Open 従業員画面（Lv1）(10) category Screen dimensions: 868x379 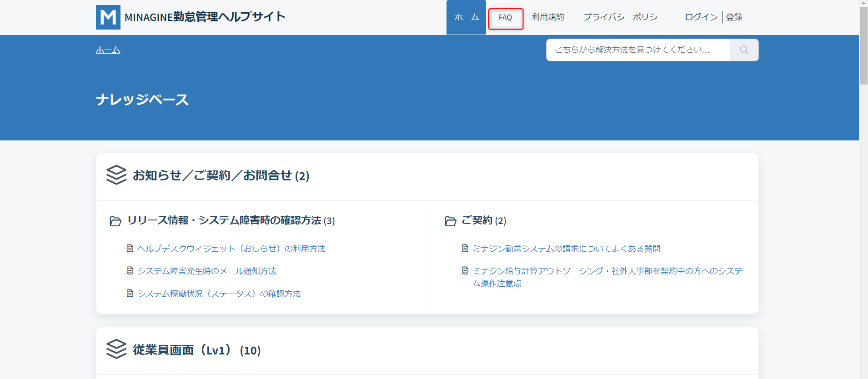tap(197, 350)
